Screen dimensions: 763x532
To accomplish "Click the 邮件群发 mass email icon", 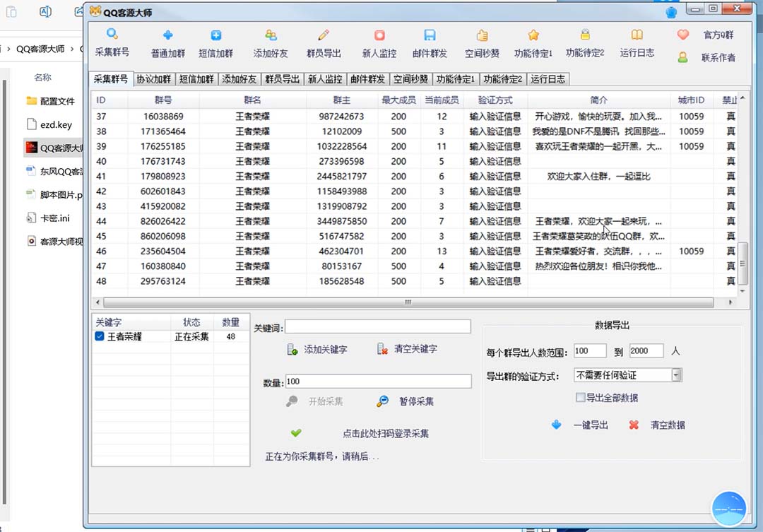I will coord(430,40).
